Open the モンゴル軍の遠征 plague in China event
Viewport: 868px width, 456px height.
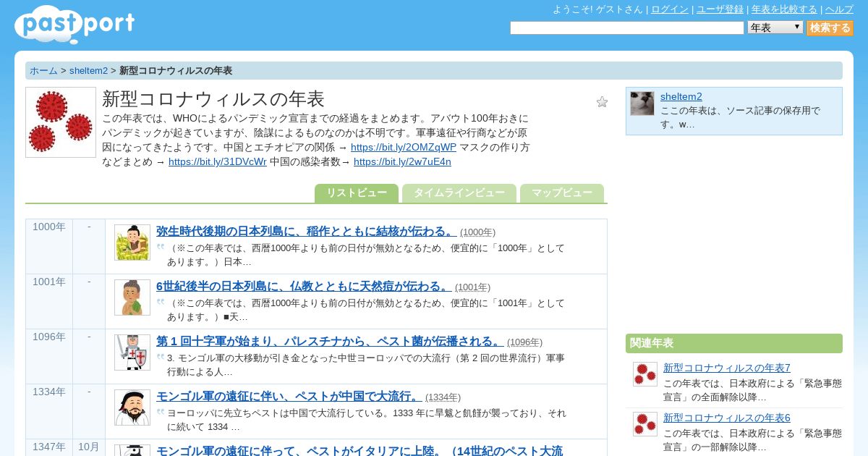click(x=289, y=396)
